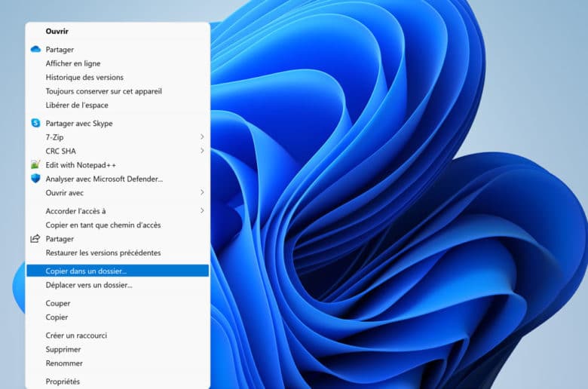
Task: Click Restaurer les versions précédentes
Action: tap(103, 253)
